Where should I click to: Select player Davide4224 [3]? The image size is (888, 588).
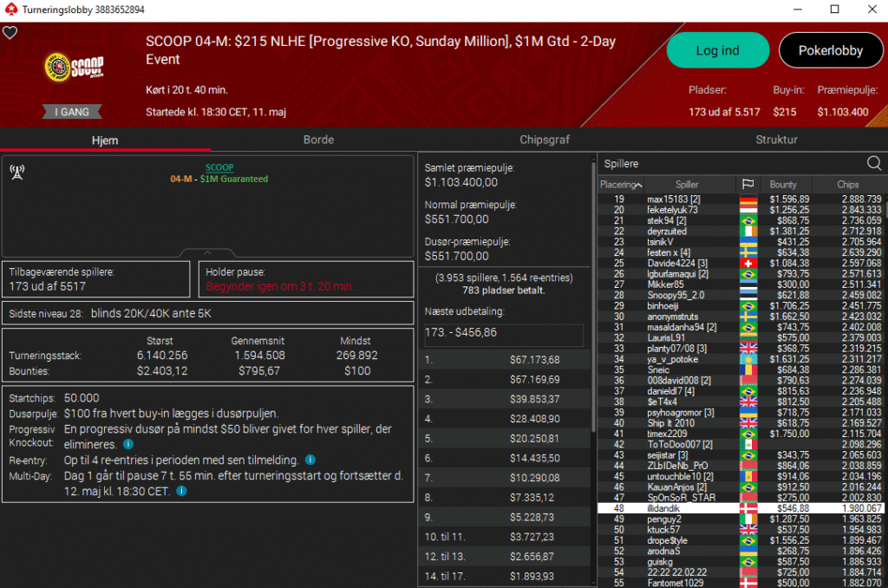741,264
